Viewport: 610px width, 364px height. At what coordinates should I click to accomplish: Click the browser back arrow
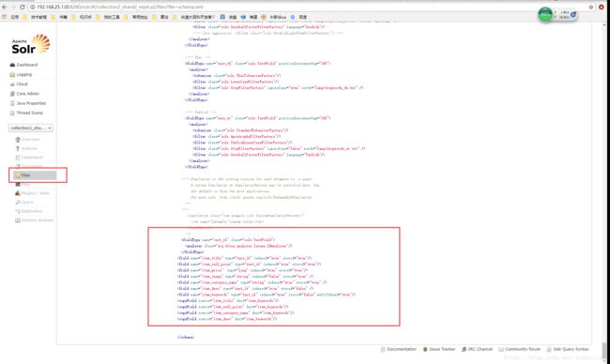point(5,7)
